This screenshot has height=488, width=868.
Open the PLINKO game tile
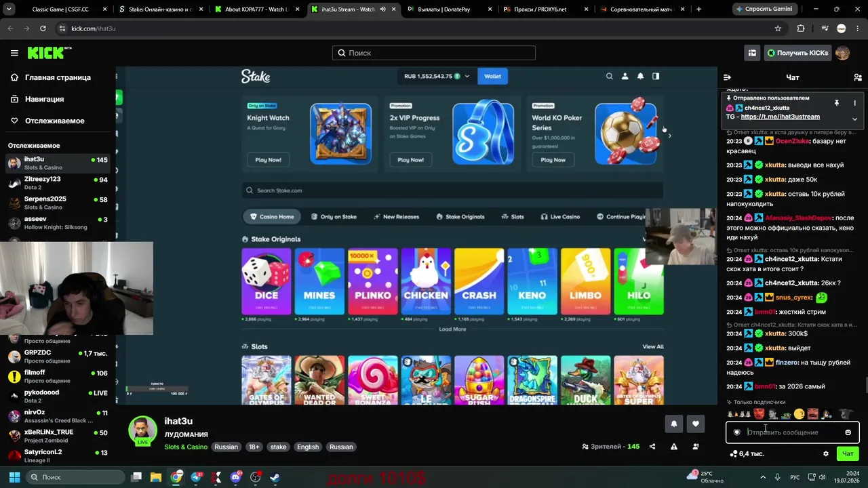[x=372, y=281]
